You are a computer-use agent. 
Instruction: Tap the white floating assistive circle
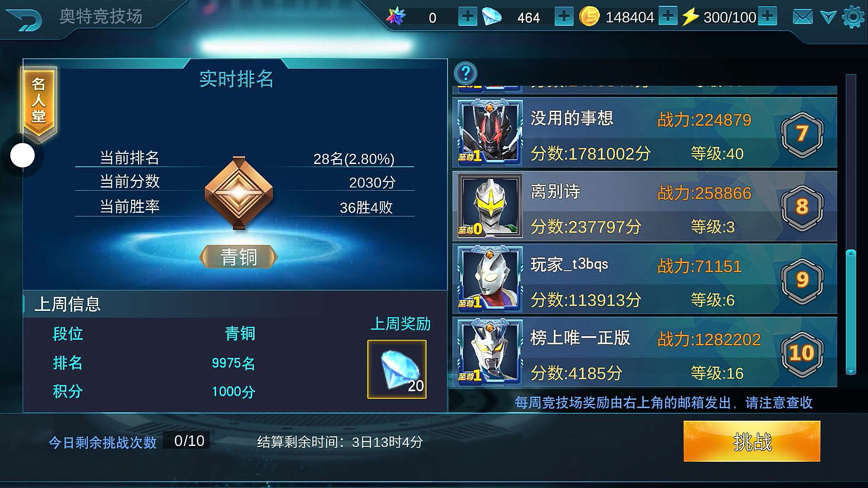coord(22,155)
